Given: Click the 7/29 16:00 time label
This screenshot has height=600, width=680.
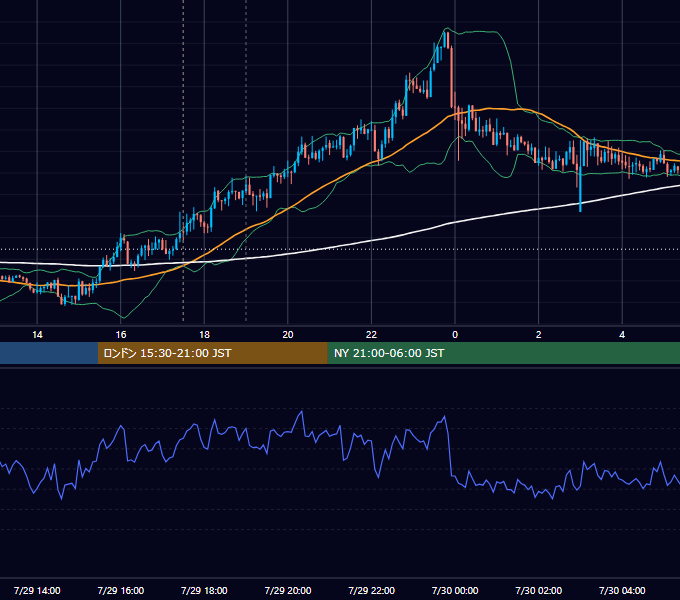Looking at the screenshot, I should point(121,590).
